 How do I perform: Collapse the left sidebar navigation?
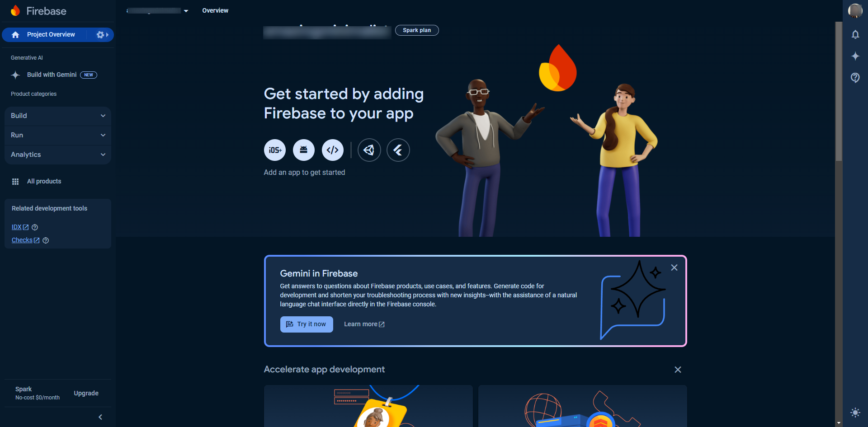100,417
